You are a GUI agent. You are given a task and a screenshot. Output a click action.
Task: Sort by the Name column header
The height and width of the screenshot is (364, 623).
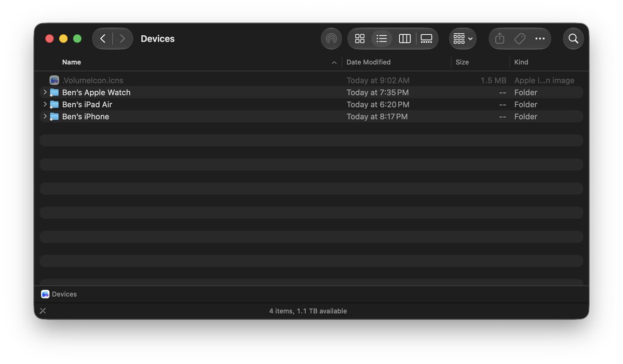coord(72,62)
